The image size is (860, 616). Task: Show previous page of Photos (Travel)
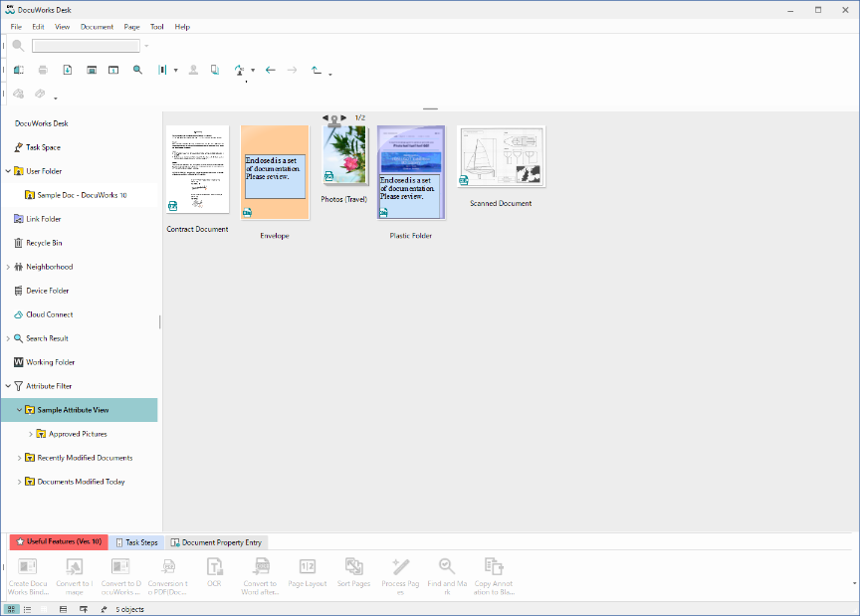pos(324,117)
